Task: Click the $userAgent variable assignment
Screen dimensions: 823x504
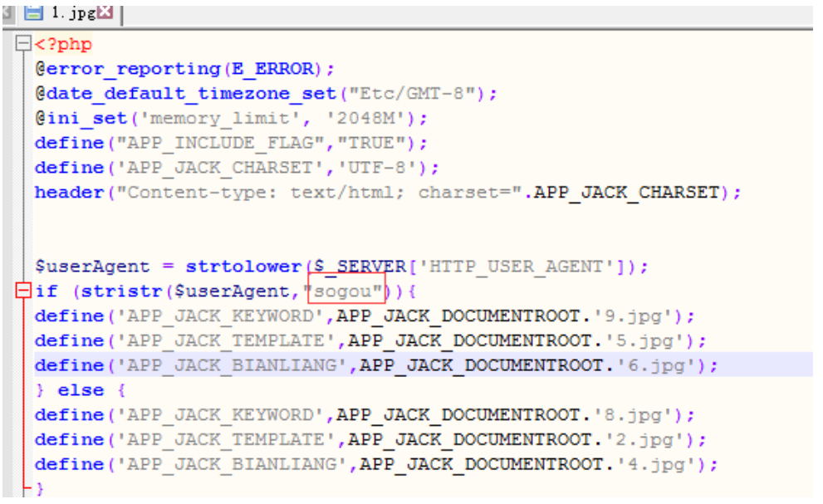Action: tap(91, 267)
